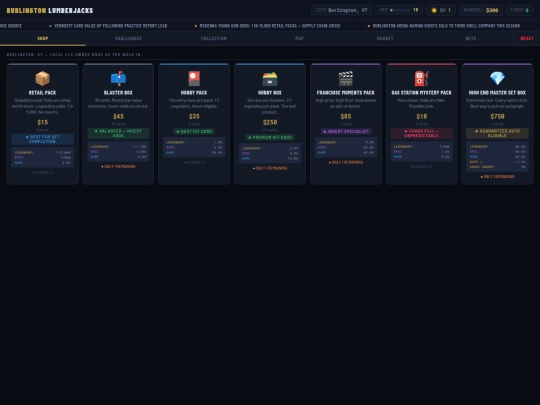Click the Hobby Box title
540x405 pixels.
[270, 93]
